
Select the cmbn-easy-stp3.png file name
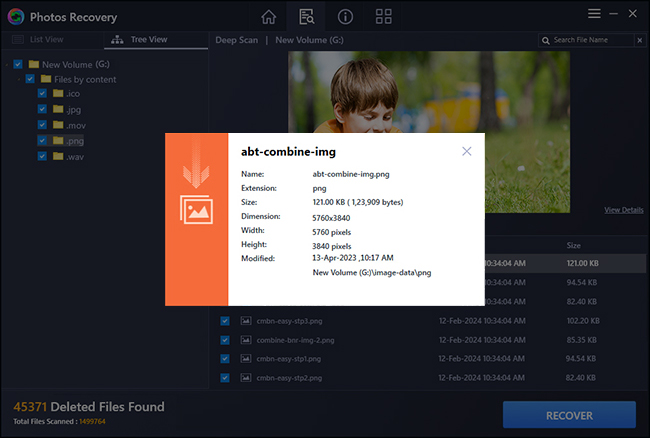coord(289,321)
